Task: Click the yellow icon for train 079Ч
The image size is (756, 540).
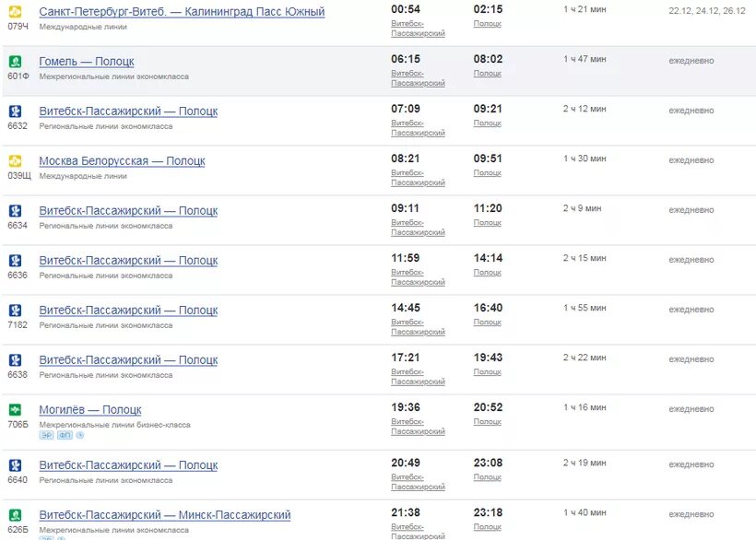Action: point(15,11)
